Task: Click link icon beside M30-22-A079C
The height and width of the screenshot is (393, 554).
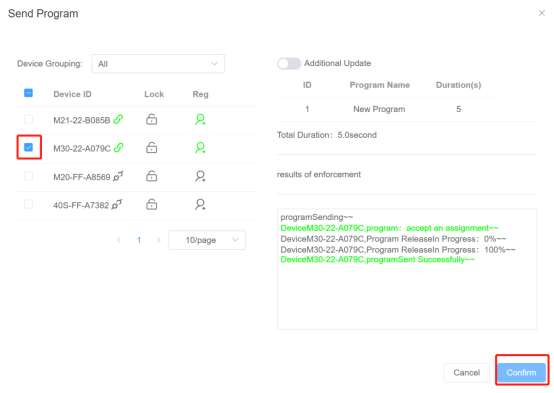Action: [119, 148]
